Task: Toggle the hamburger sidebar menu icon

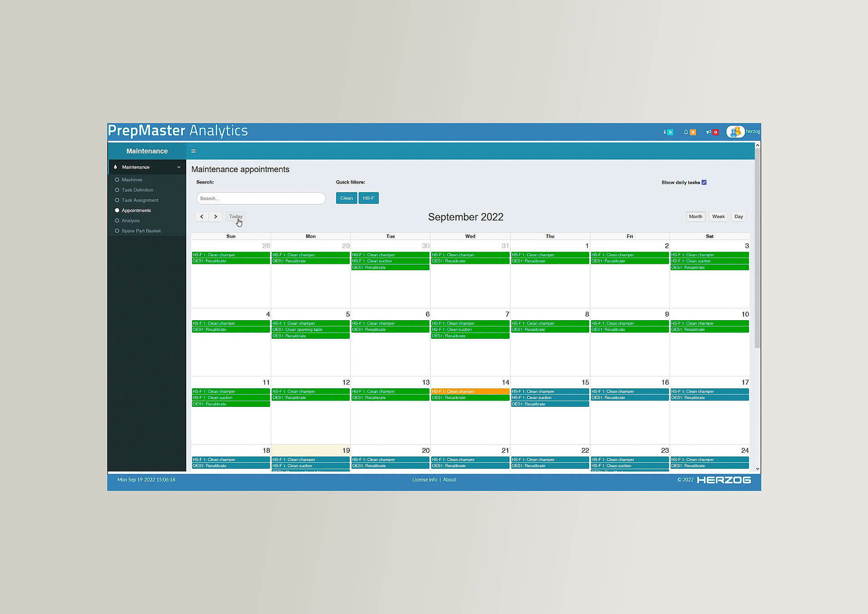Action: [x=193, y=151]
